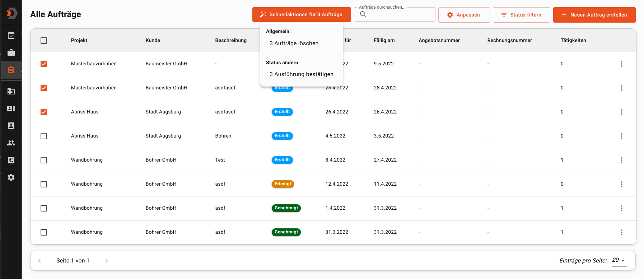The height and width of the screenshot is (279, 644).
Task: Click Genehmigt badge on order dated 1.4.2022
Action: click(x=286, y=208)
